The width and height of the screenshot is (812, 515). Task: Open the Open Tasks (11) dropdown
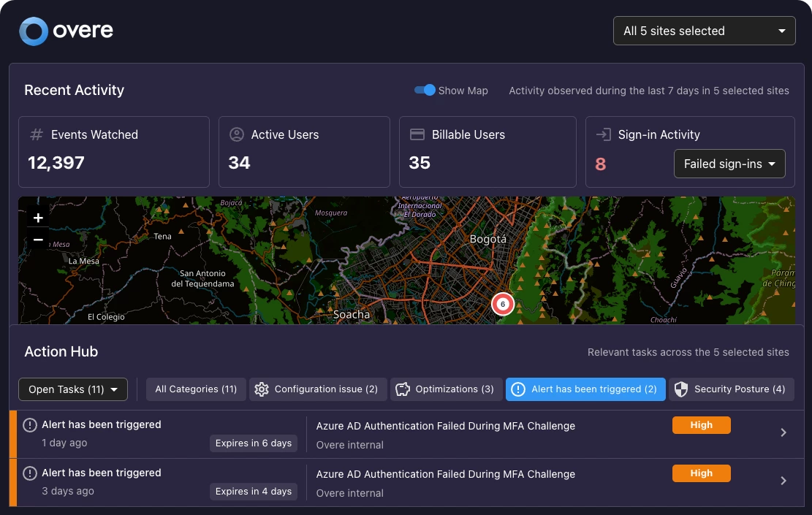[73, 389]
